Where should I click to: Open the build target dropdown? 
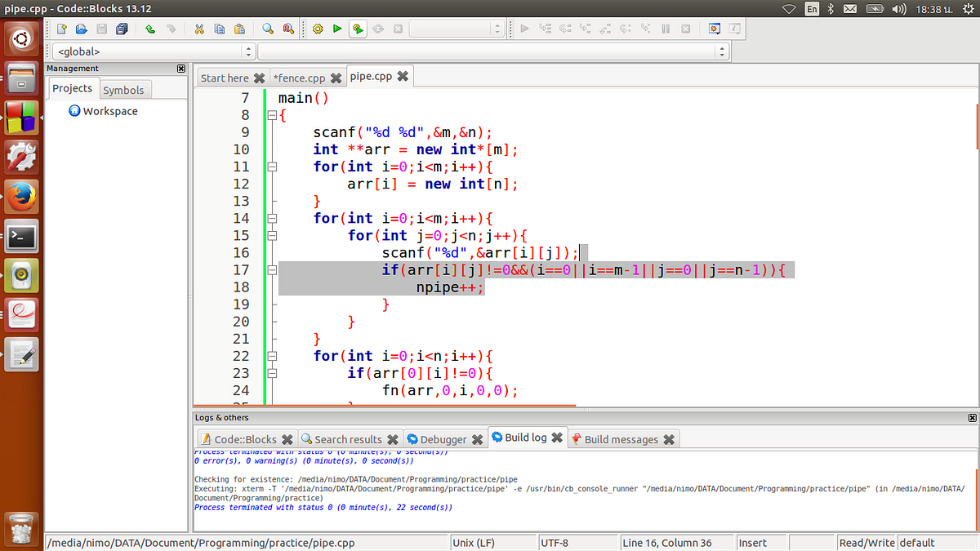pyautogui.click(x=497, y=29)
